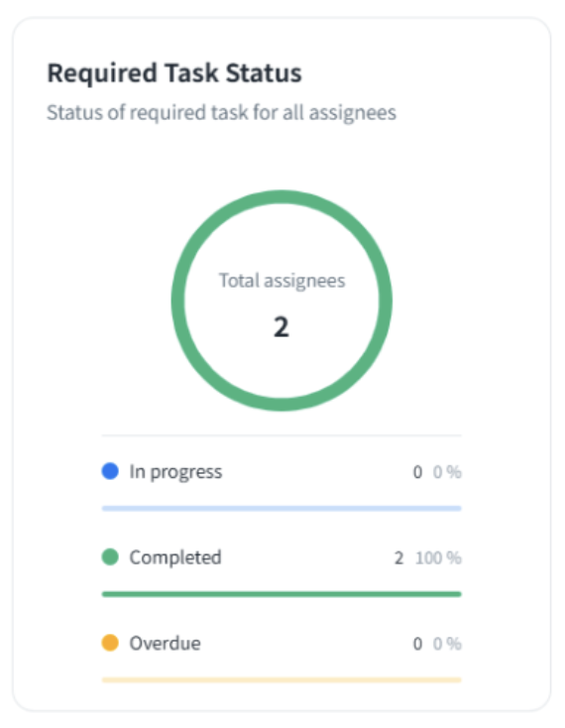Click the blue In progress status dot
This screenshot has width=565, height=728.
click(110, 471)
